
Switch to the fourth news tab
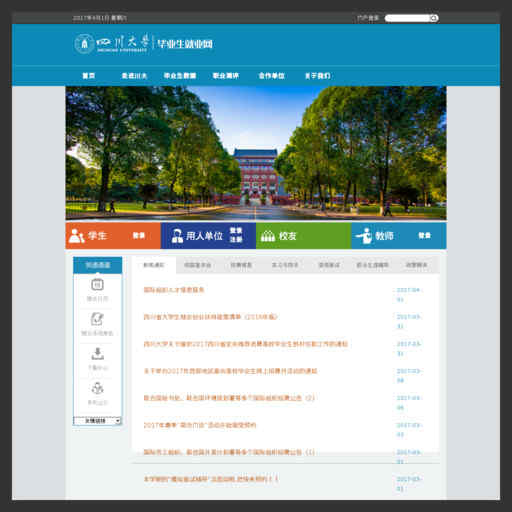click(285, 265)
